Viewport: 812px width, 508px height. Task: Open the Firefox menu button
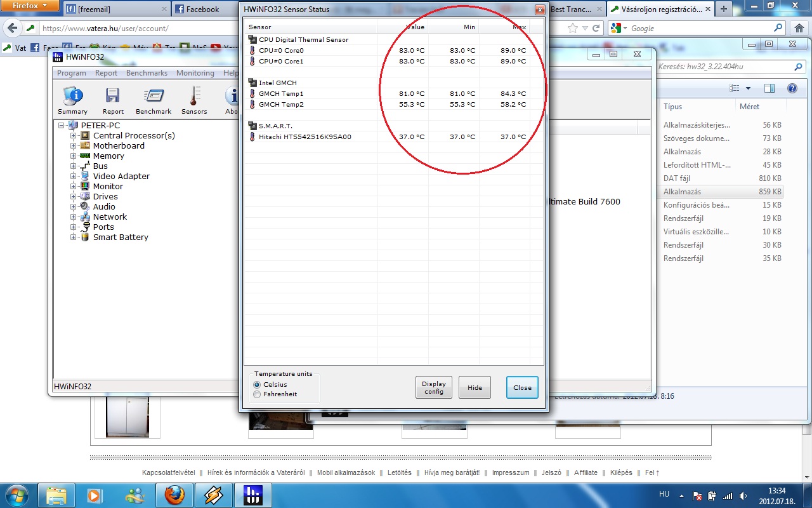29,6
